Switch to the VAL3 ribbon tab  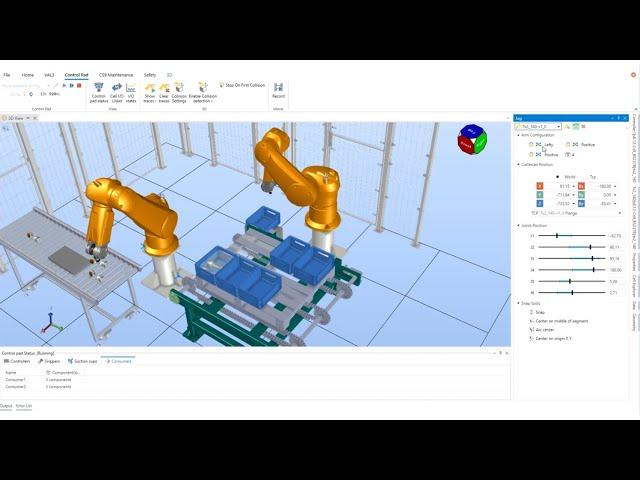pos(49,75)
